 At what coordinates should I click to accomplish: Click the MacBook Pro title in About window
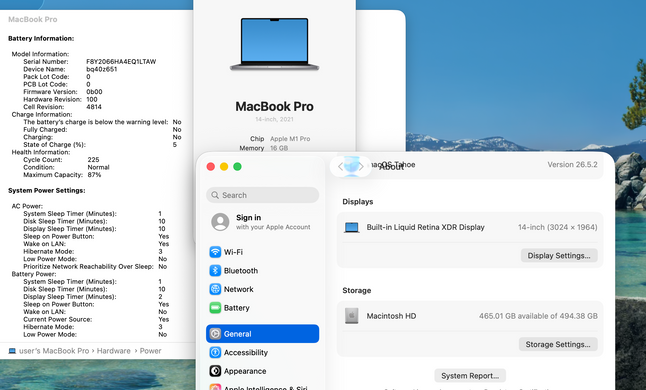(274, 106)
